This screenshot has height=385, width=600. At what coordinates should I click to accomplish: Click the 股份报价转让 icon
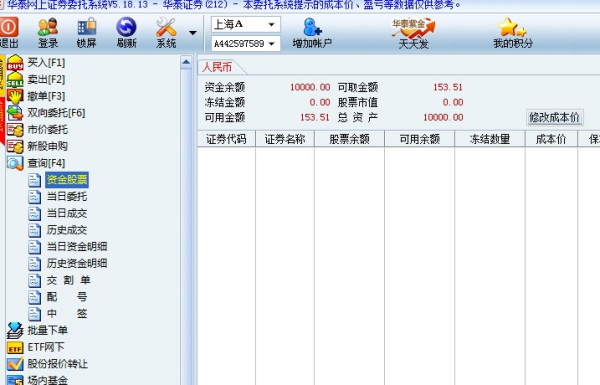15,364
